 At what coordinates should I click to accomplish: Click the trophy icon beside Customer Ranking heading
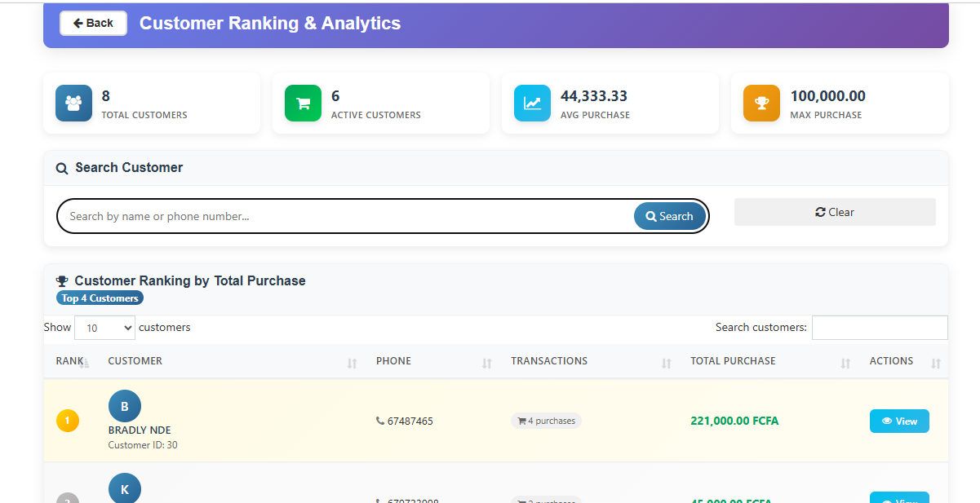click(x=62, y=280)
